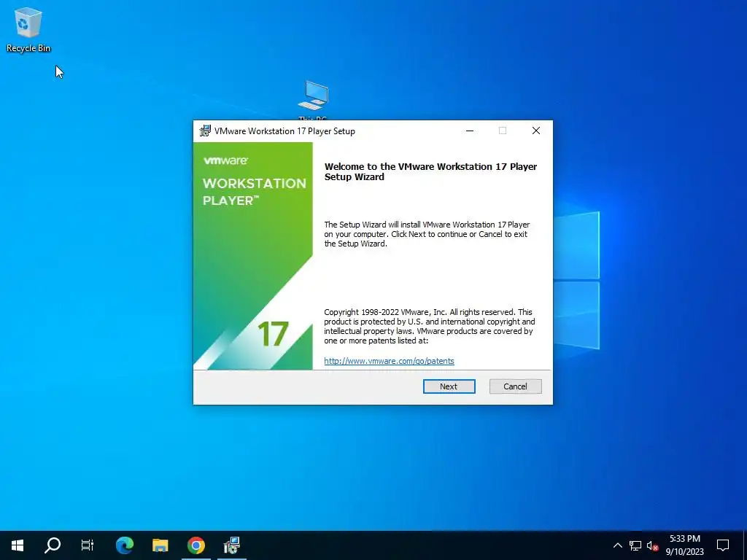This screenshot has height=560, width=747.
Task: Open Task View on the taskbar
Action: click(88, 545)
